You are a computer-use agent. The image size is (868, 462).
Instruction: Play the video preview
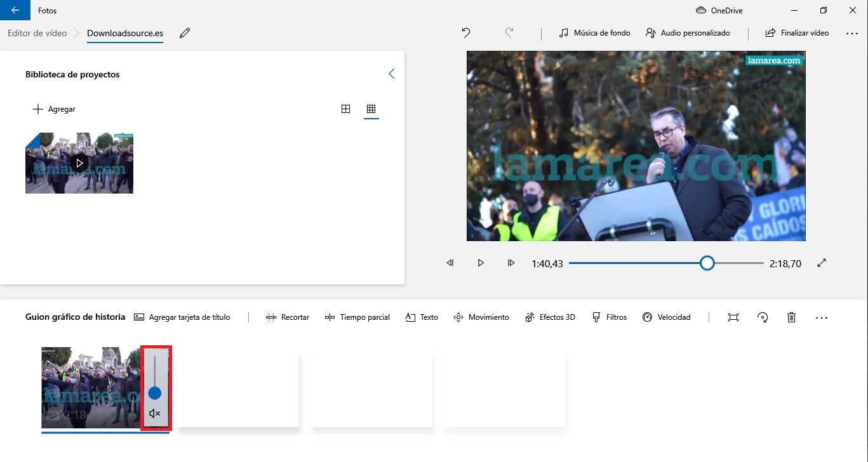(x=481, y=263)
